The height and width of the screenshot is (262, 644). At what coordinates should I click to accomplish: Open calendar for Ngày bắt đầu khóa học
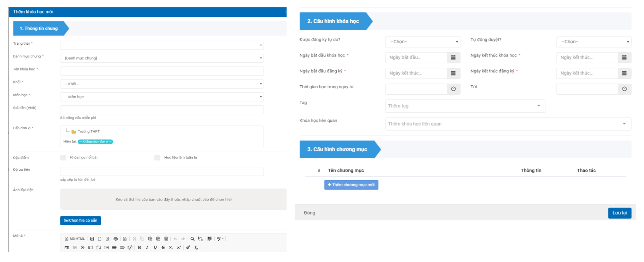click(x=453, y=57)
